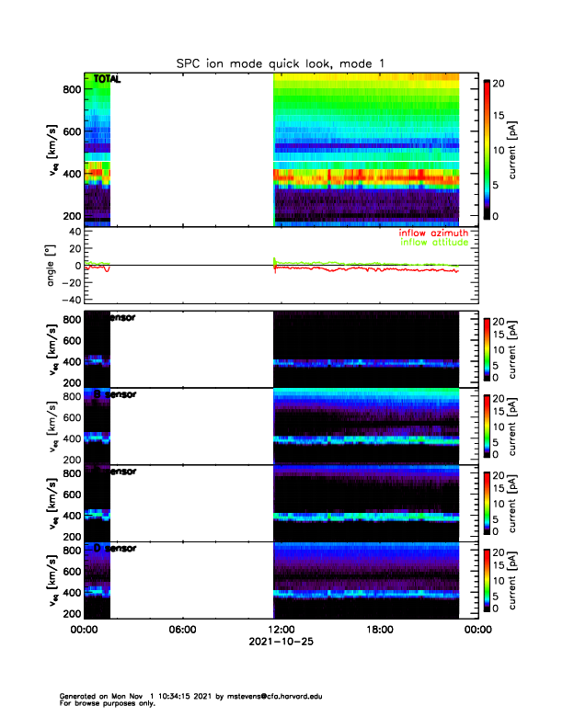563x728 pixels.
Task: Select the colorbar beside the D sensor panel
Action: pyautogui.click(x=488, y=579)
